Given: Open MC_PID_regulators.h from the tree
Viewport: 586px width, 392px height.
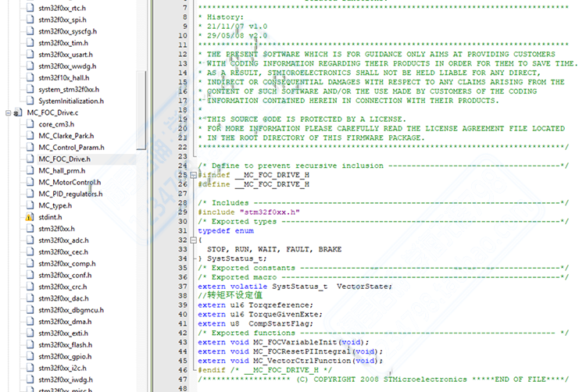Looking at the screenshot, I should [x=72, y=194].
